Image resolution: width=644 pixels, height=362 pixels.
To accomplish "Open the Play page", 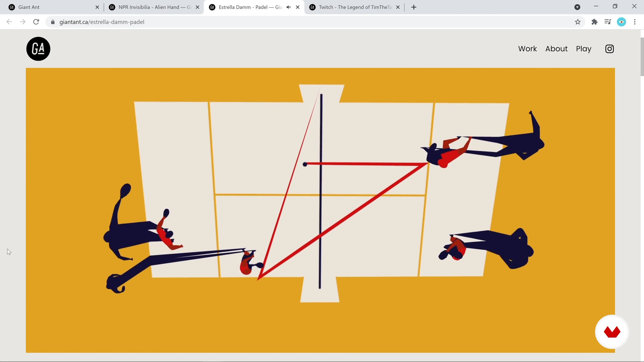I will [584, 49].
